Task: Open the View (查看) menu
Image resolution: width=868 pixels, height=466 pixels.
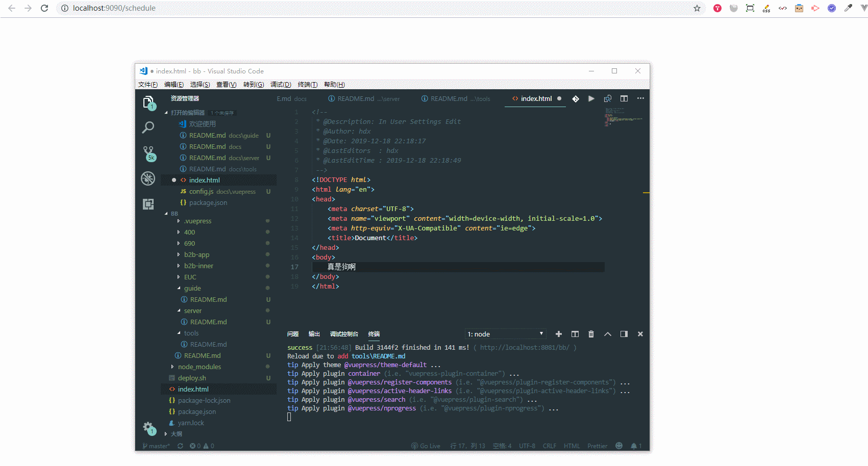Action: (227, 85)
